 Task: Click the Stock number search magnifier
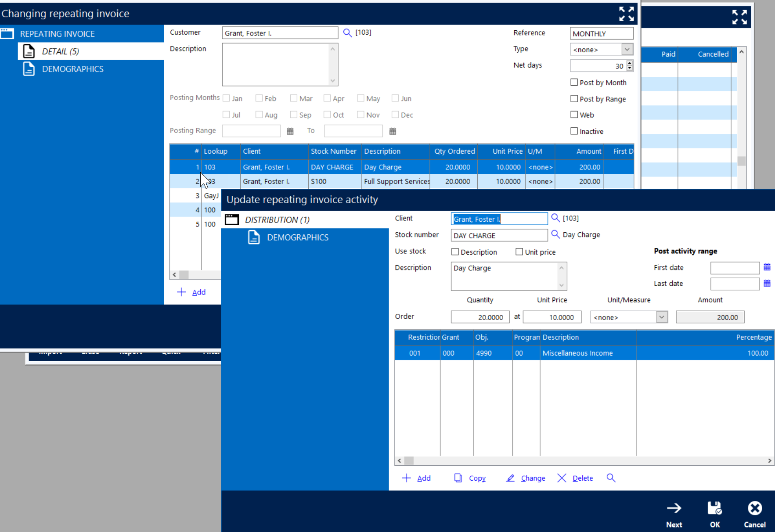555,234
